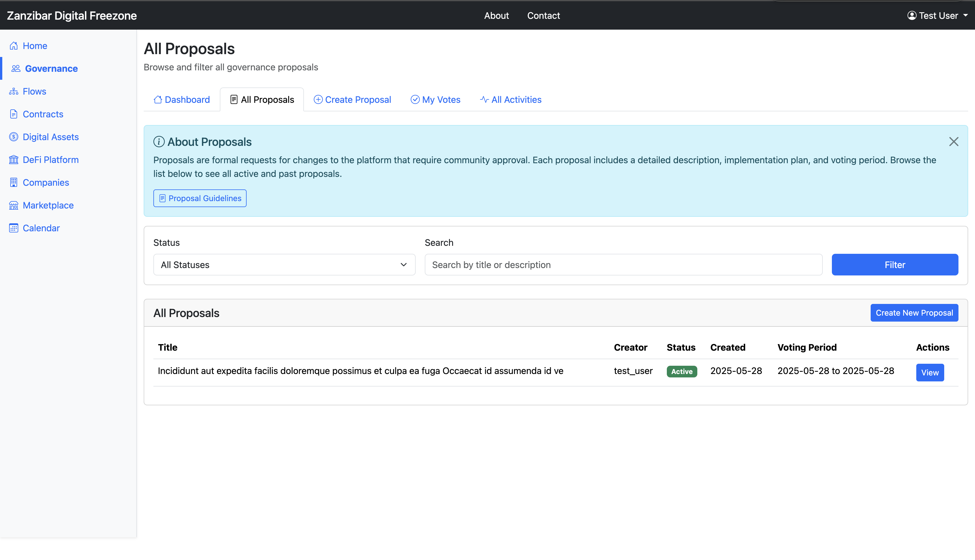Click the Test User name in navbar
This screenshot has height=560, width=975.
pyautogui.click(x=939, y=16)
